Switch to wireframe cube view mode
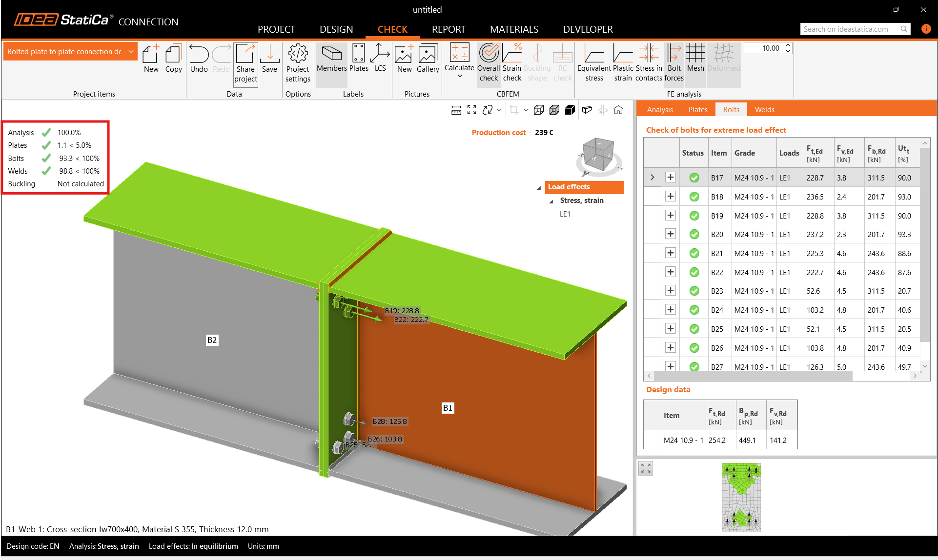938x560 pixels. click(x=538, y=110)
